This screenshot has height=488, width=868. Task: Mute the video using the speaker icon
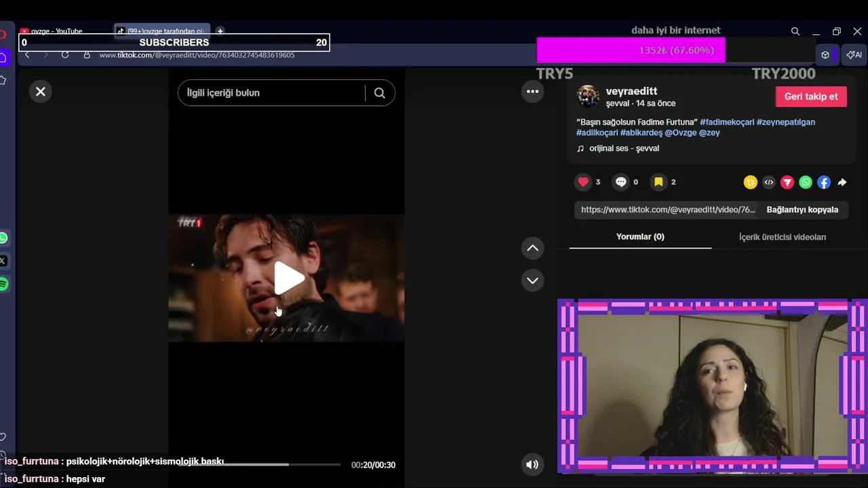[532, 464]
